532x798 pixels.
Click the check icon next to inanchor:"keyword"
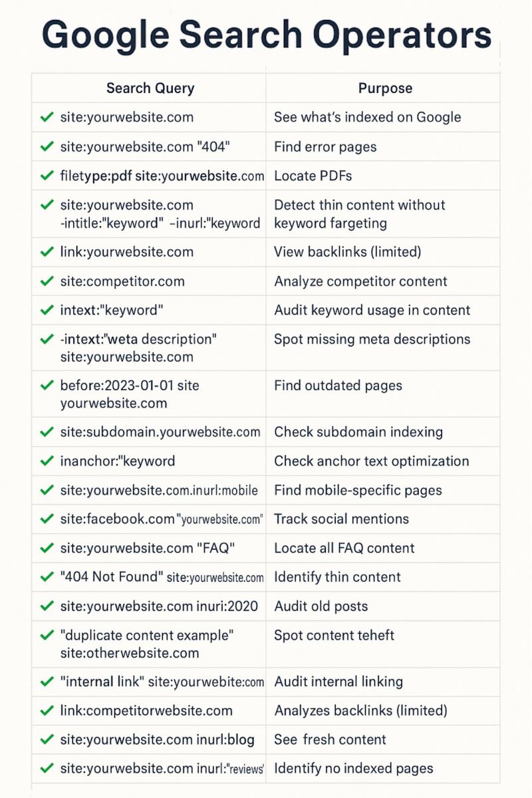(47, 461)
